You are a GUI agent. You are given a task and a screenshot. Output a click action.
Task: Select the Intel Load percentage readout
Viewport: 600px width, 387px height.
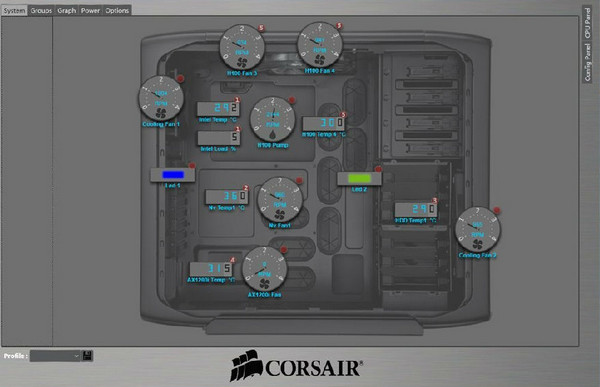click(x=219, y=138)
